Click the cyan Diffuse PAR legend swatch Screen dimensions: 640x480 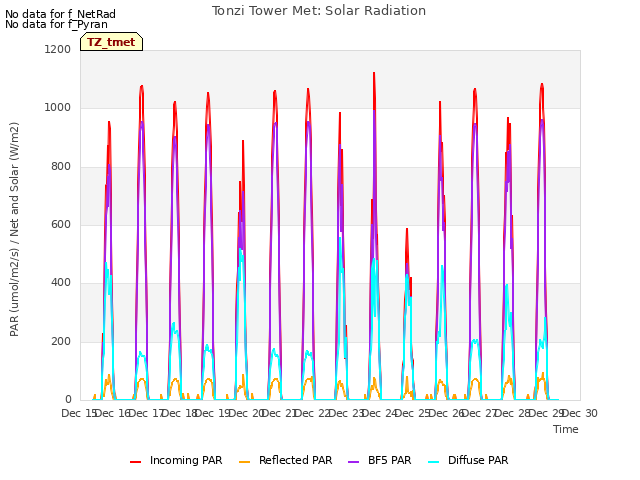coord(434,462)
